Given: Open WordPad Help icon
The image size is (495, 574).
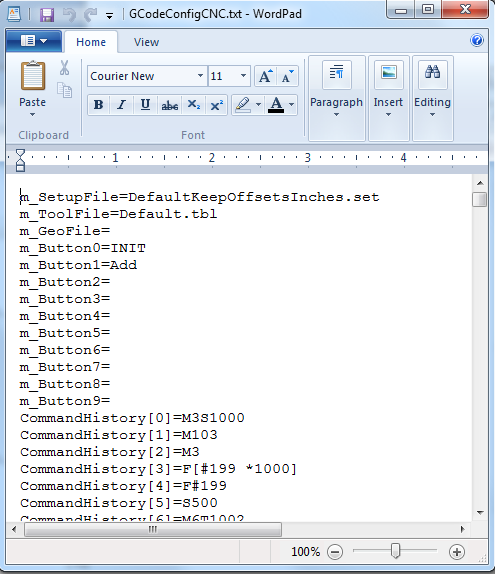Looking at the screenshot, I should [x=477, y=40].
